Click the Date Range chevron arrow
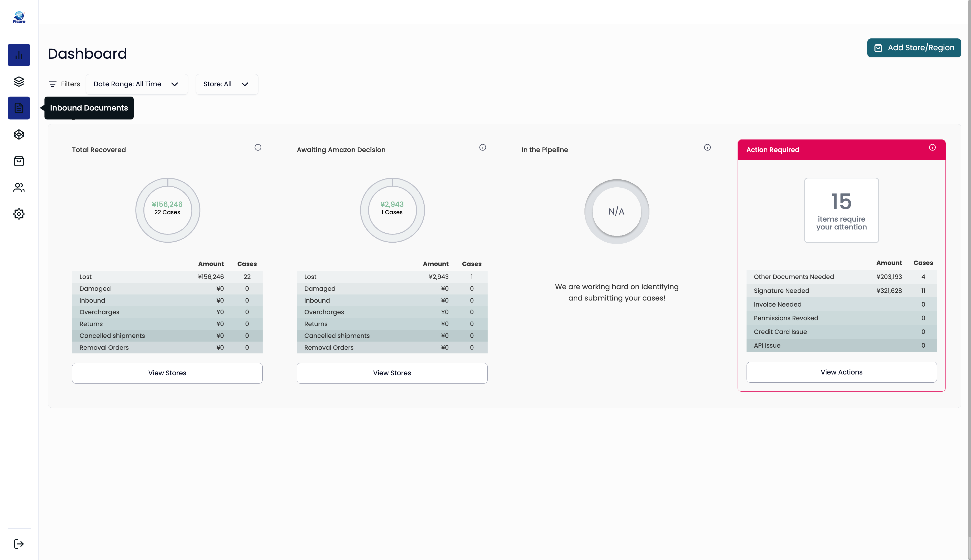The image size is (971, 560). tap(174, 84)
